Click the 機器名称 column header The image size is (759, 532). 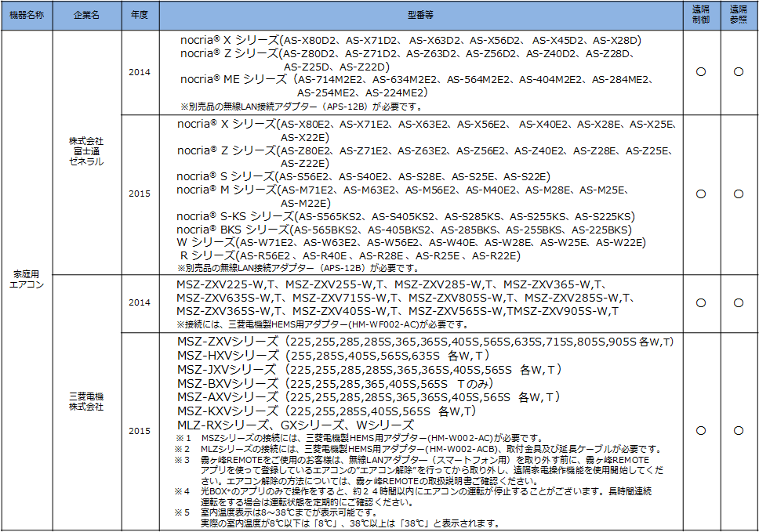tap(27, 16)
